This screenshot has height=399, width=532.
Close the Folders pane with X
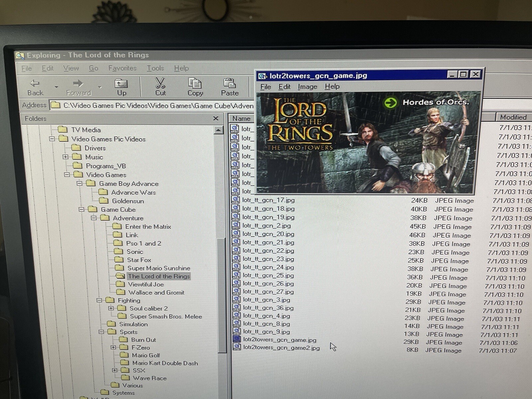point(215,118)
